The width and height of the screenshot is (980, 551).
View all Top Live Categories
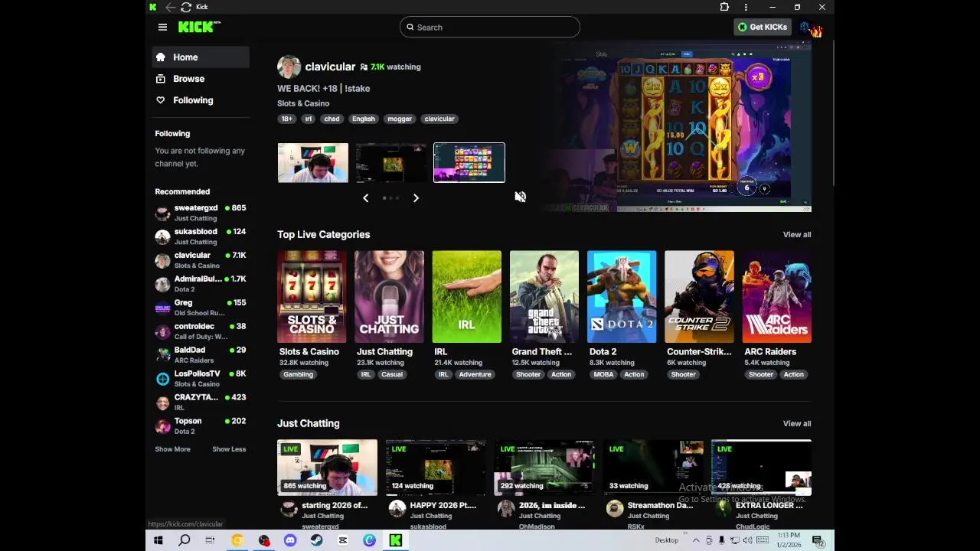tap(797, 235)
